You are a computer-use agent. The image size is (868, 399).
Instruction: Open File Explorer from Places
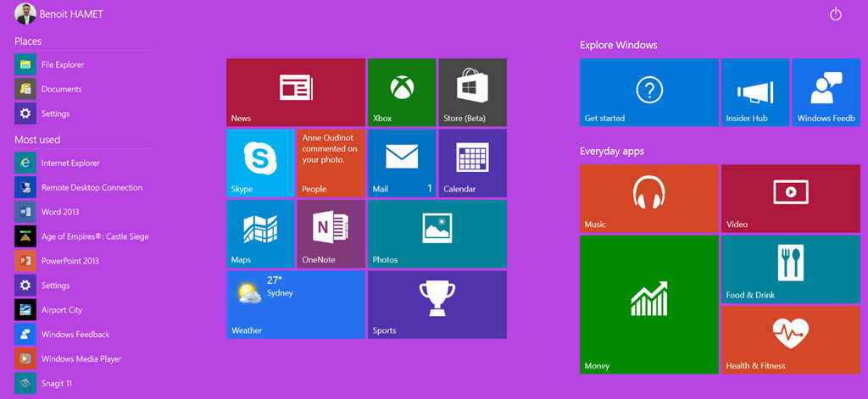(x=62, y=64)
